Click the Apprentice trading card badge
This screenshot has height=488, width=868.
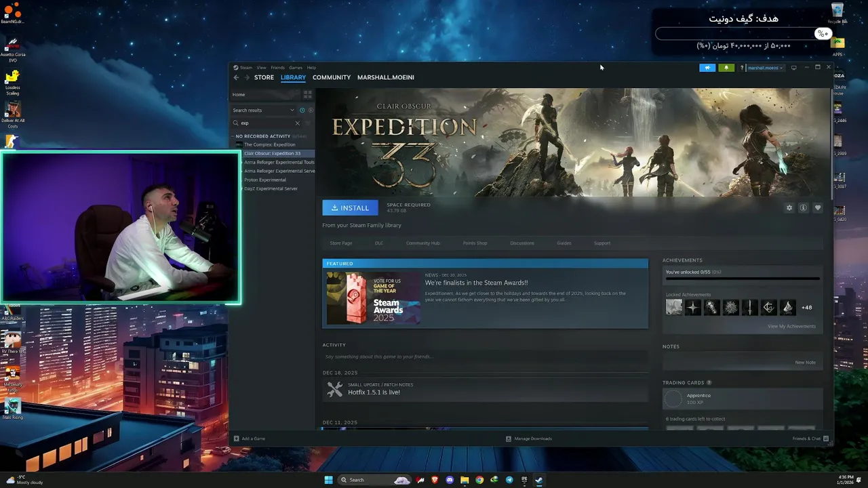(x=673, y=399)
